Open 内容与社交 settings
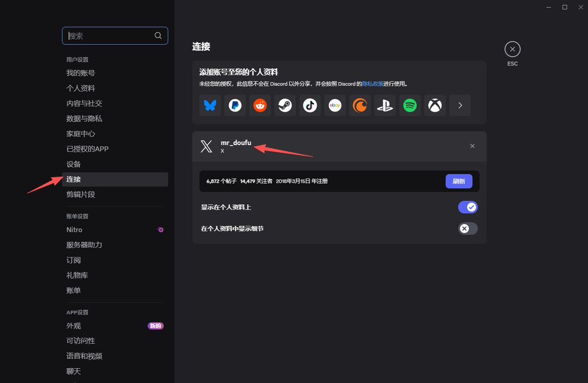The height and width of the screenshot is (383, 588). [115, 103]
